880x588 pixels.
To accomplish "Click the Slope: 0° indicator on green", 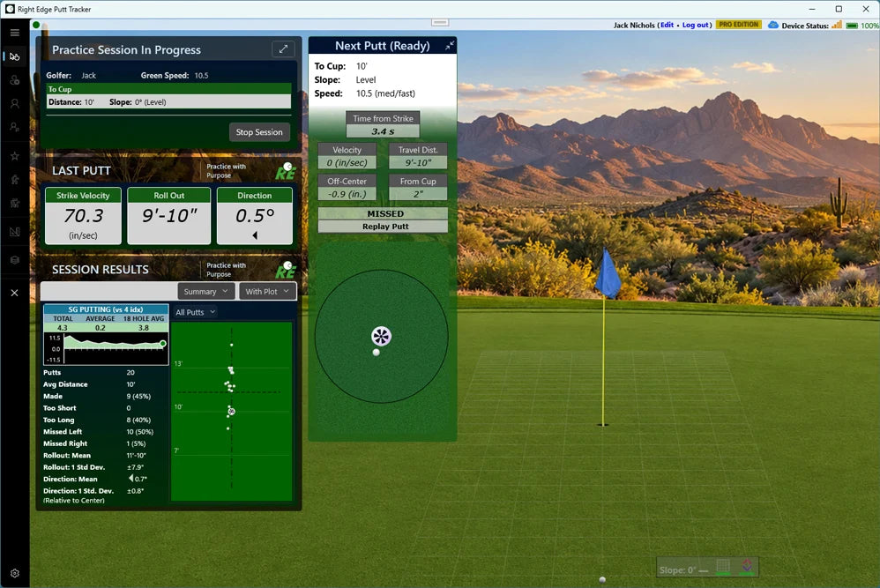I will coord(683,570).
